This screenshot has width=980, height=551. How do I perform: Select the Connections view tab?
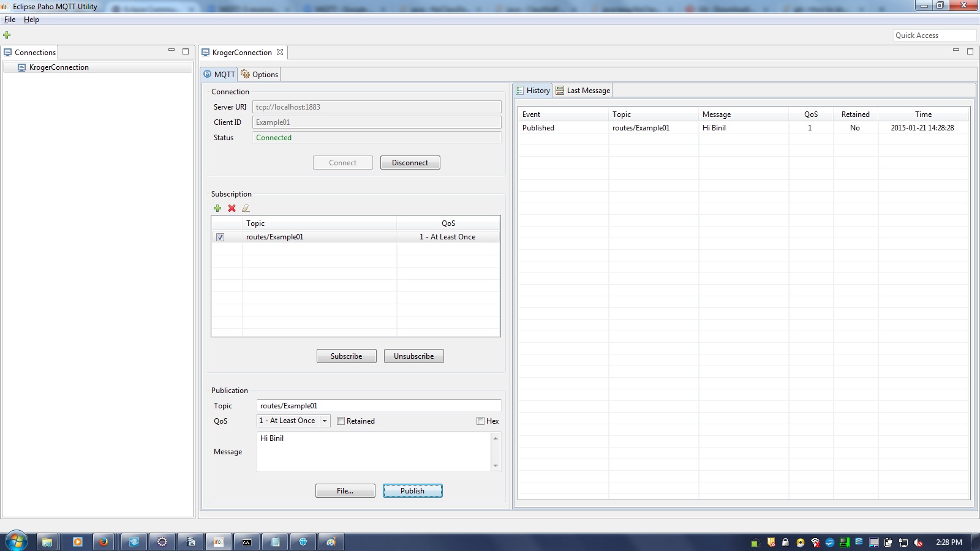[29, 53]
